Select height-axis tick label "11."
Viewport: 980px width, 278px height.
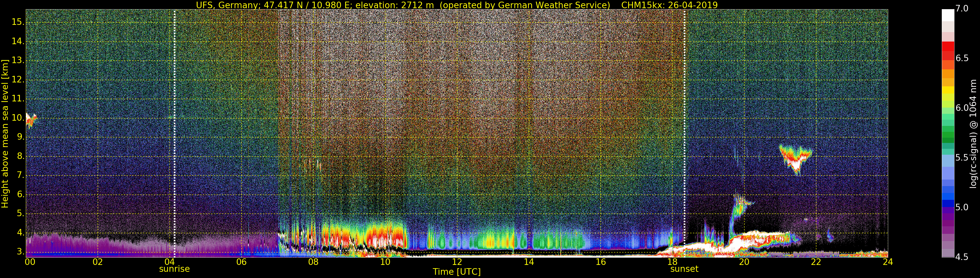(x=18, y=99)
